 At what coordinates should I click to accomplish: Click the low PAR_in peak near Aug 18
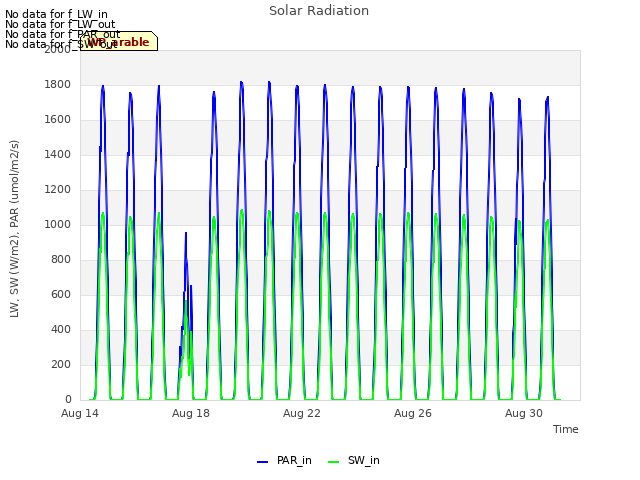(x=186, y=233)
